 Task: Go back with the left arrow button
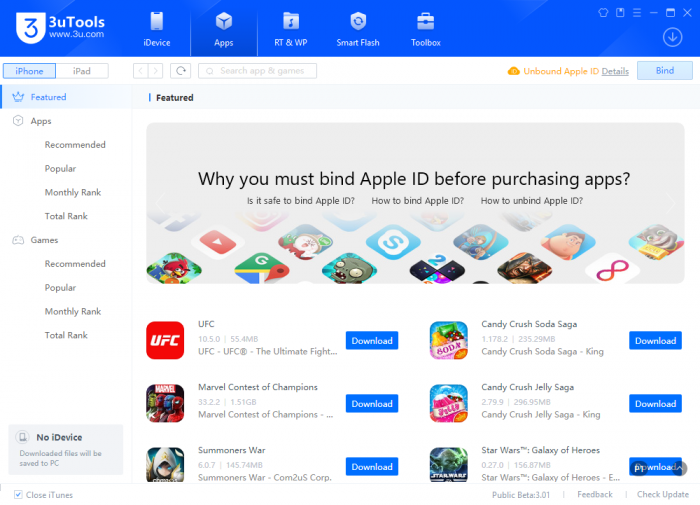click(141, 71)
